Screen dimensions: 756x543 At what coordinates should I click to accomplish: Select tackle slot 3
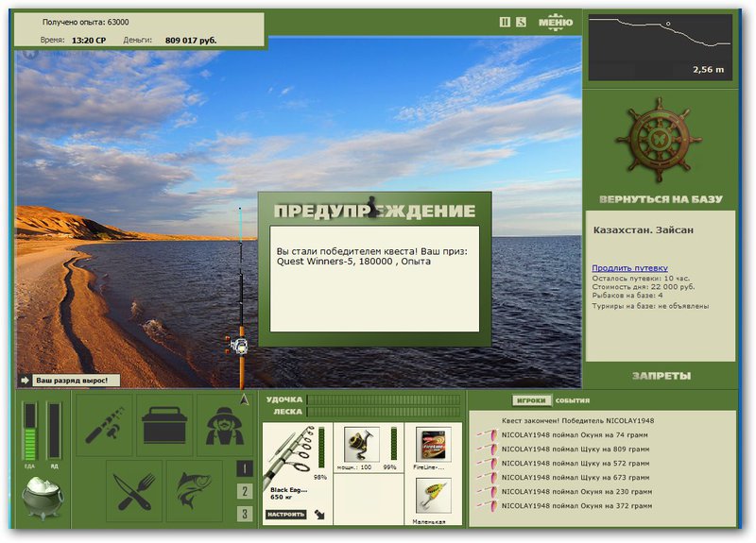coord(245,514)
